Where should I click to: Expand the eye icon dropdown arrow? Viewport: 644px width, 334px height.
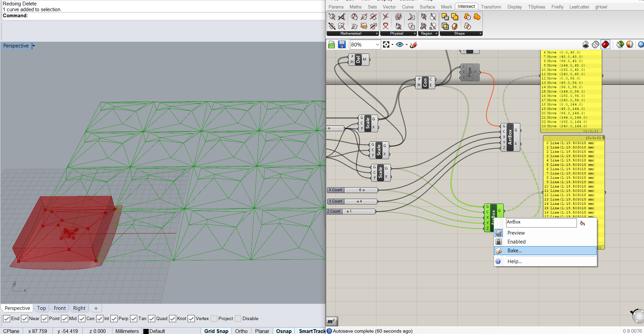pyautogui.click(x=407, y=45)
